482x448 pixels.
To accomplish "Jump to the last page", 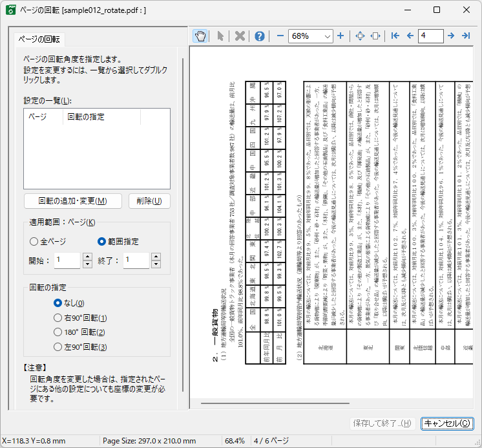I will coord(466,36).
